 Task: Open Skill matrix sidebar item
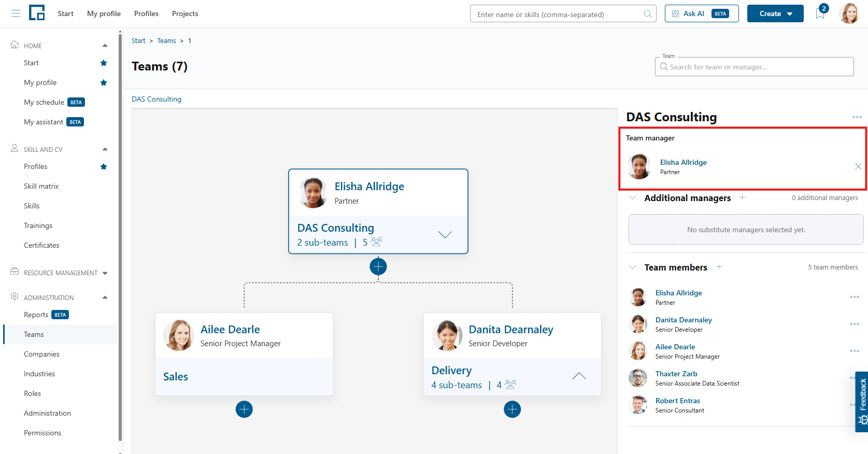[41, 186]
